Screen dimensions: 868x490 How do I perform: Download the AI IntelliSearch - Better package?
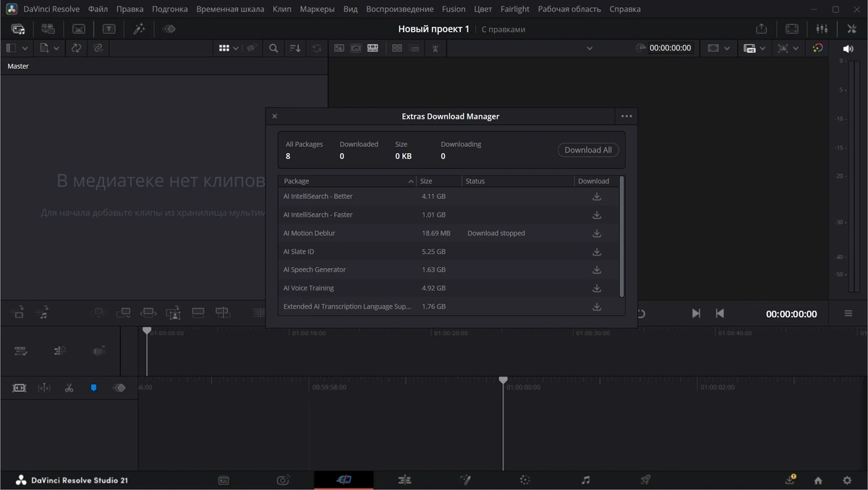(x=597, y=197)
